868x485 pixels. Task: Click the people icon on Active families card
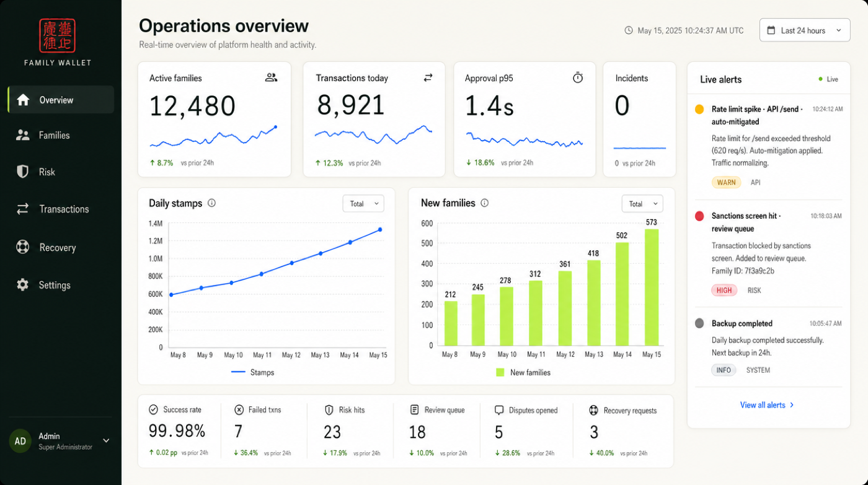[x=271, y=78]
